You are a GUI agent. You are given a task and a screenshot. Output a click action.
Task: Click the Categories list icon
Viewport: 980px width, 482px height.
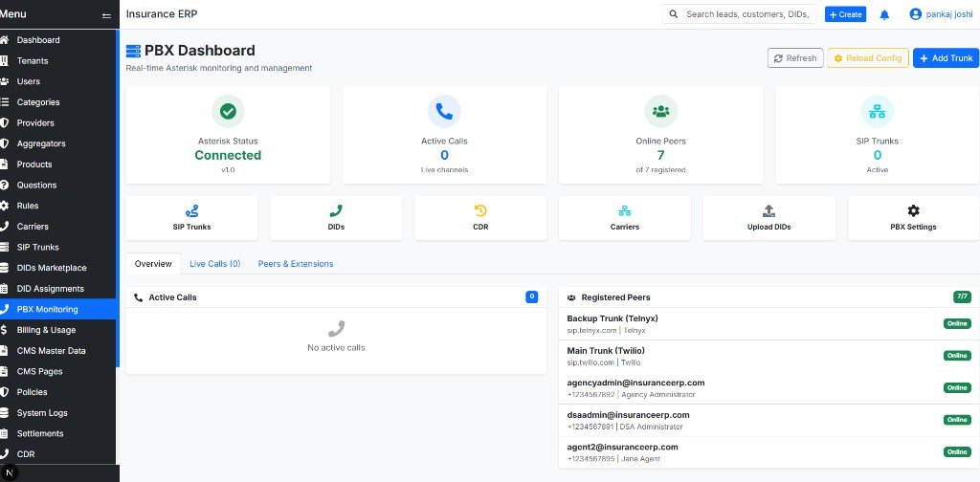point(4,101)
